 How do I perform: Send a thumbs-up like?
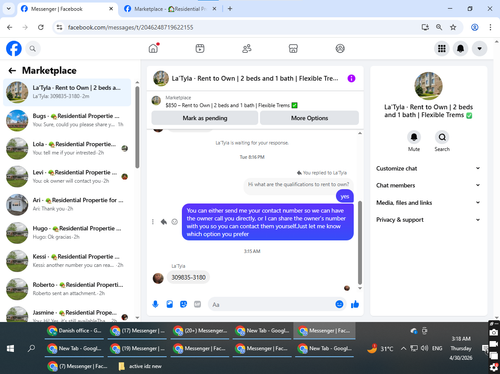[x=355, y=304]
